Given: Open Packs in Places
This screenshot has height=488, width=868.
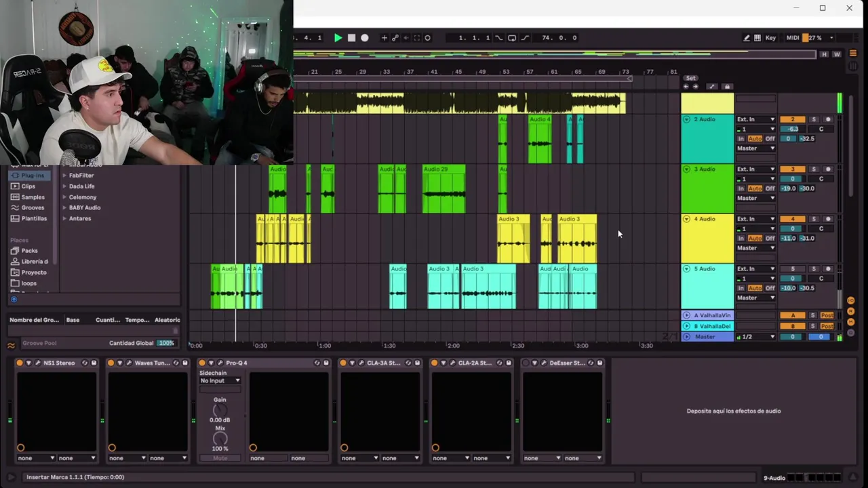Looking at the screenshot, I should click(29, 251).
